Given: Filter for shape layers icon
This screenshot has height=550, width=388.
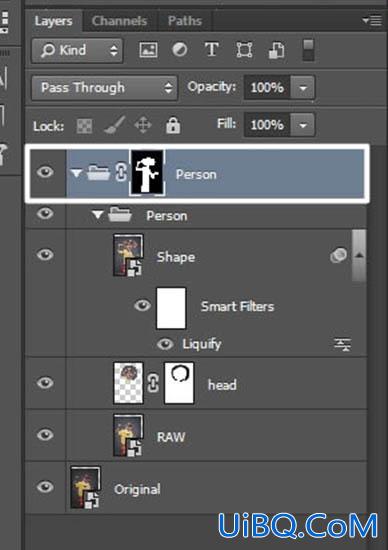Looking at the screenshot, I should [244, 50].
